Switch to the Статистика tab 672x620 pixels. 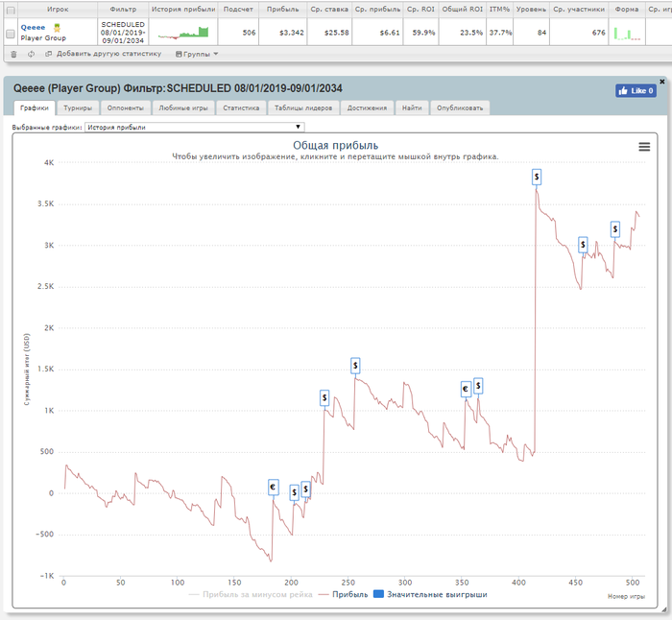click(x=241, y=108)
